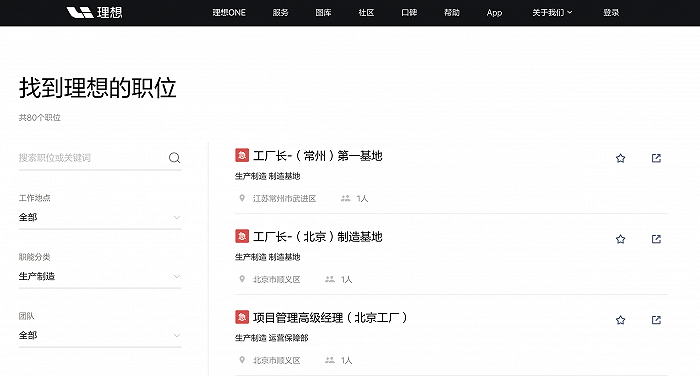Image resolution: width=700 pixels, height=376 pixels.
Task: Open the 团队 dropdown
Action: coord(100,335)
